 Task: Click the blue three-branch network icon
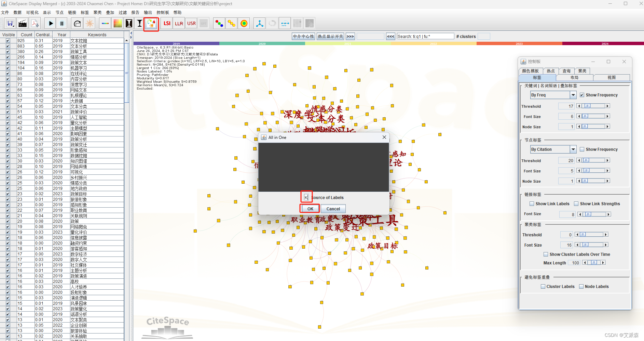pyautogui.click(x=260, y=23)
